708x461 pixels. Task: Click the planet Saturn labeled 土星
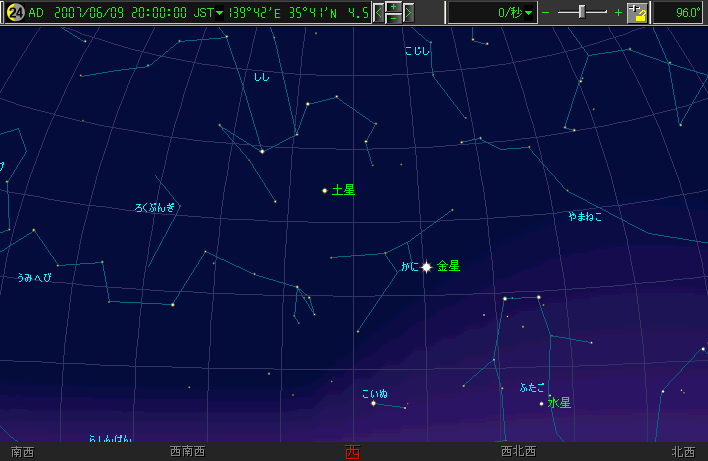[325, 190]
